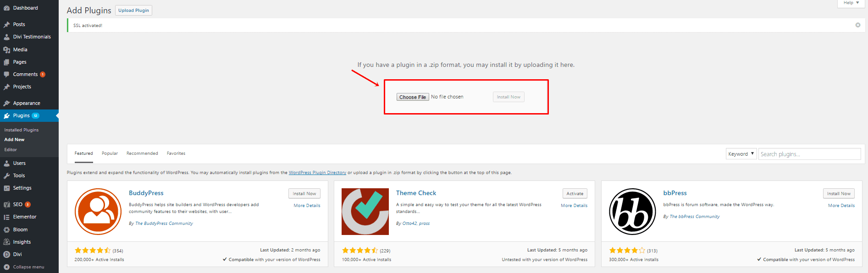Open the Keyword search type dropdown
The image size is (868, 273).
(741, 154)
